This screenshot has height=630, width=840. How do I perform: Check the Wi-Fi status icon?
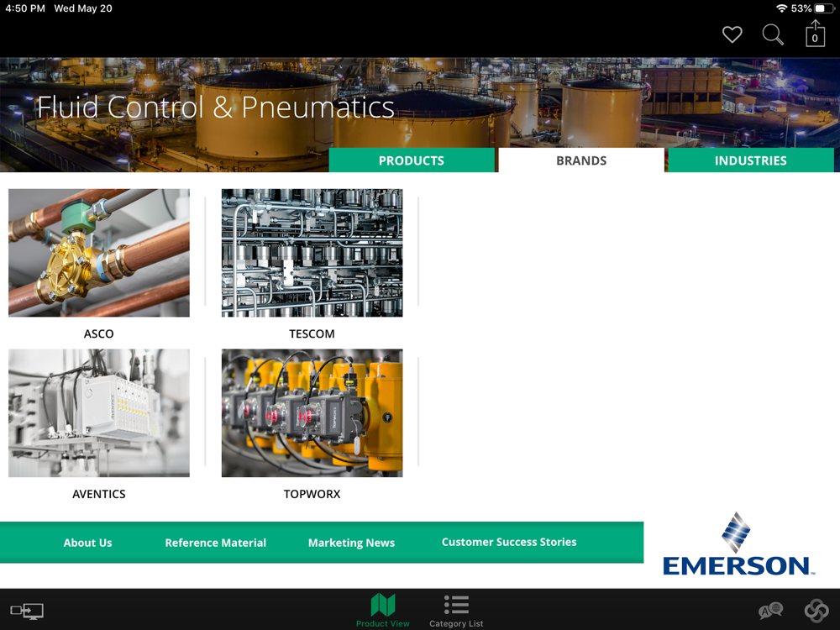[781, 8]
